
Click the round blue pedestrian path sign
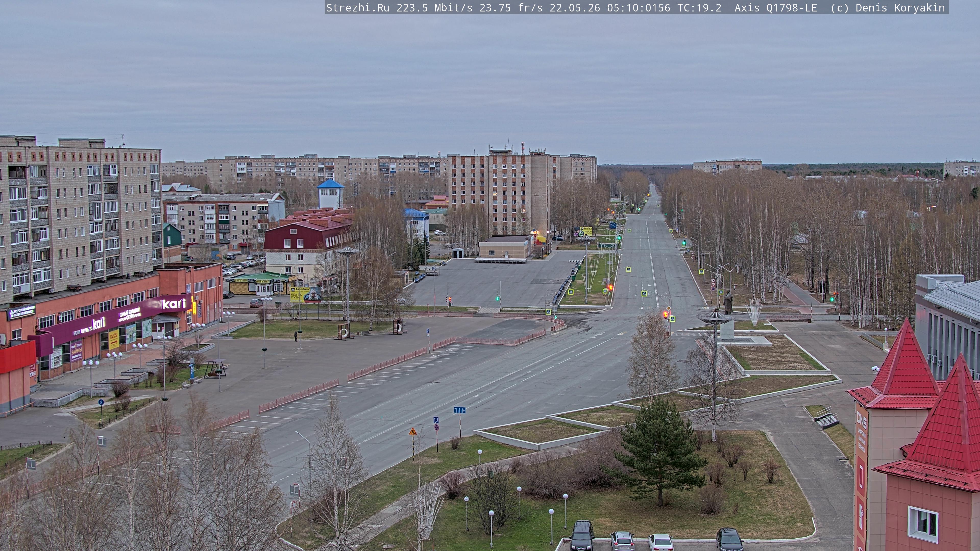pyautogui.click(x=101, y=402)
